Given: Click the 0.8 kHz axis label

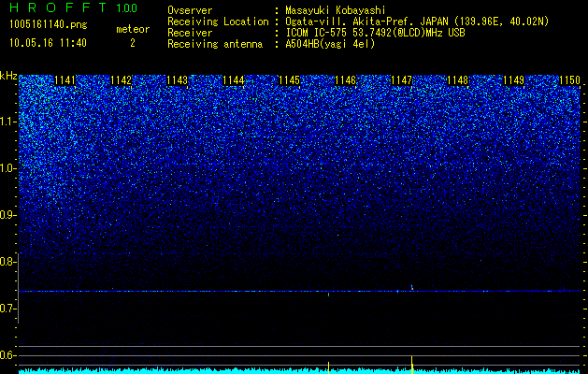Looking at the screenshot, I should pos(7,262).
